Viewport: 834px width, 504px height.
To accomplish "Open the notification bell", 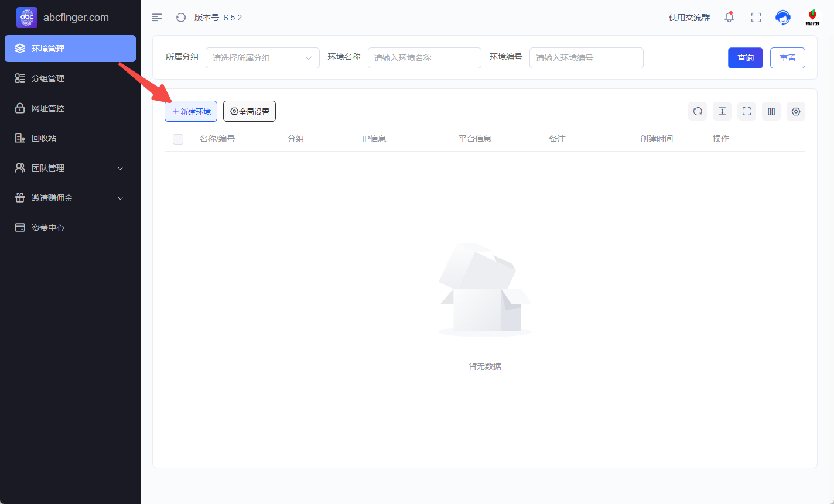I will (729, 18).
